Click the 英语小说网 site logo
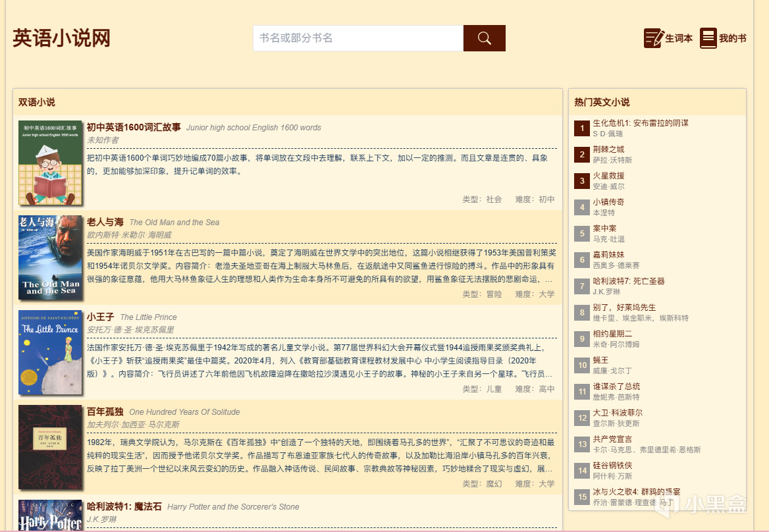 (x=61, y=38)
